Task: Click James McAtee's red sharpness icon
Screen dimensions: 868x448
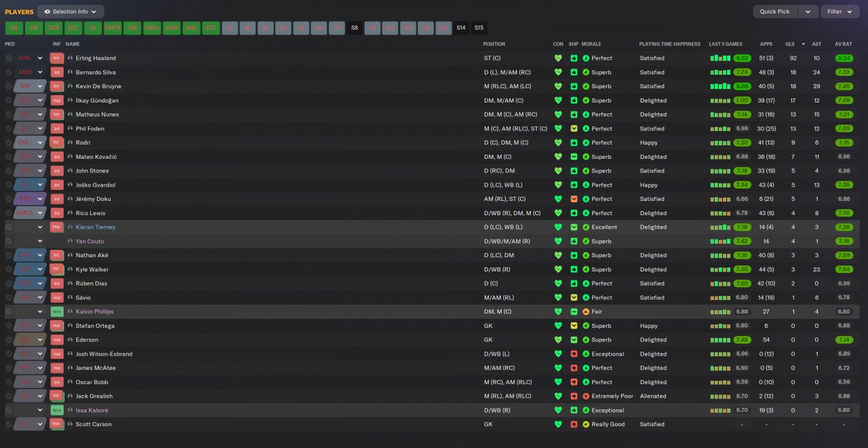Action: (574, 369)
